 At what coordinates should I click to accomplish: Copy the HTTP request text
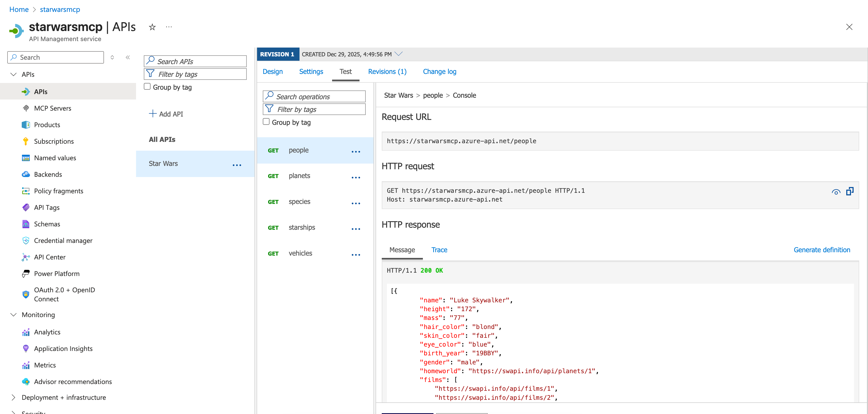pos(850,191)
